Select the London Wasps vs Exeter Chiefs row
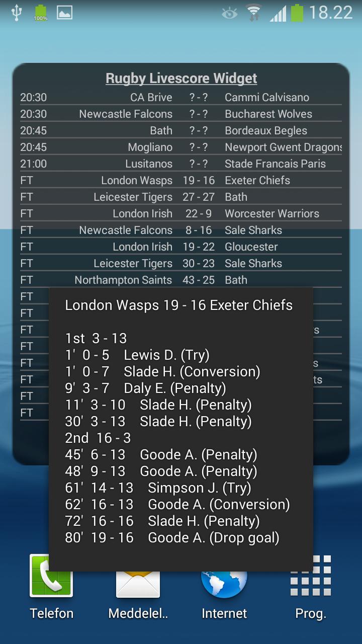Viewport: 362px width, 644px height. tap(181, 180)
